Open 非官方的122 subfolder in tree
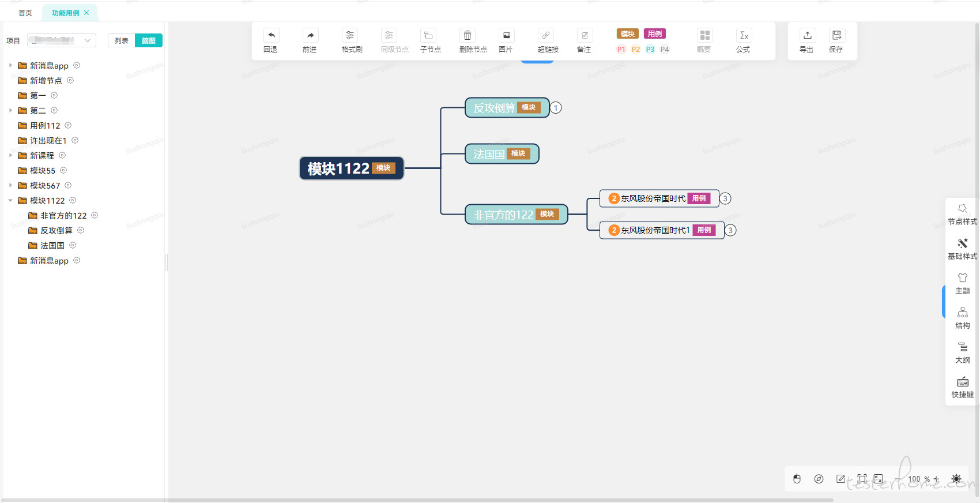Image resolution: width=980 pixels, height=503 pixels. [63, 215]
